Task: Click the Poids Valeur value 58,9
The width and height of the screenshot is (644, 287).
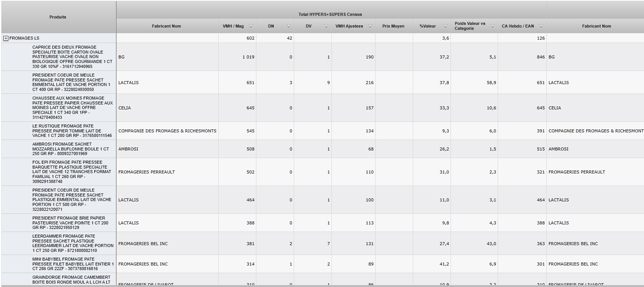Action: [x=491, y=83]
